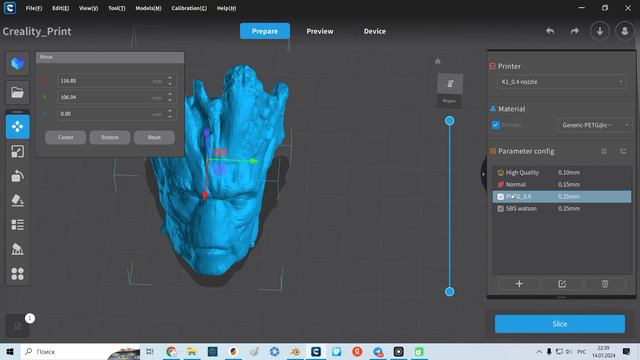Click the Z position stepper arrows
This screenshot has width=640, height=360.
coord(170,113)
